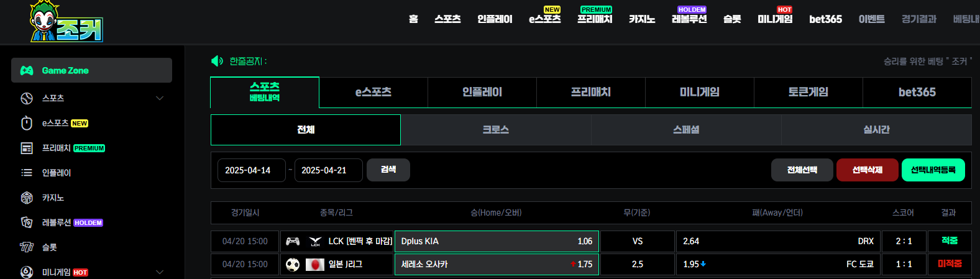
Task: Open the 크로스 sub-tab
Action: [x=495, y=130]
